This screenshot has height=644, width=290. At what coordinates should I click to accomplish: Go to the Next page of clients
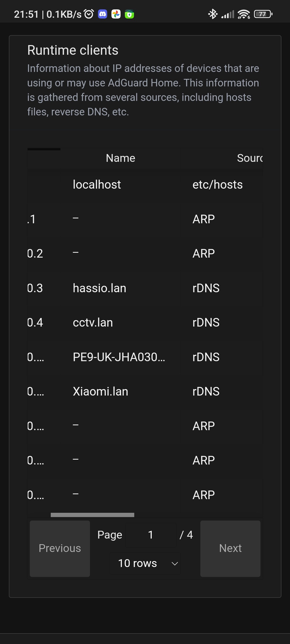tap(230, 548)
